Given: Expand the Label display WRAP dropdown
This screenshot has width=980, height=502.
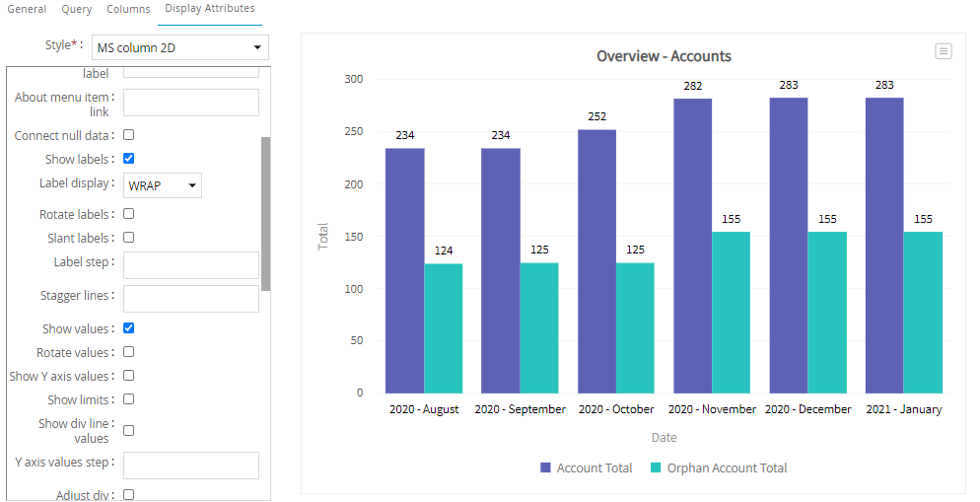Looking at the screenshot, I should (x=163, y=185).
